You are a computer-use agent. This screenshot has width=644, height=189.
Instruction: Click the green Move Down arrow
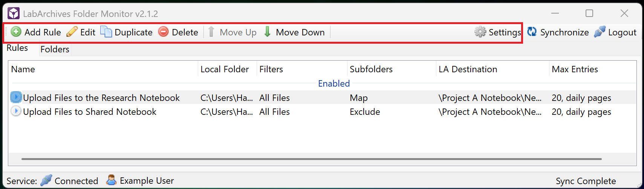[267, 32]
